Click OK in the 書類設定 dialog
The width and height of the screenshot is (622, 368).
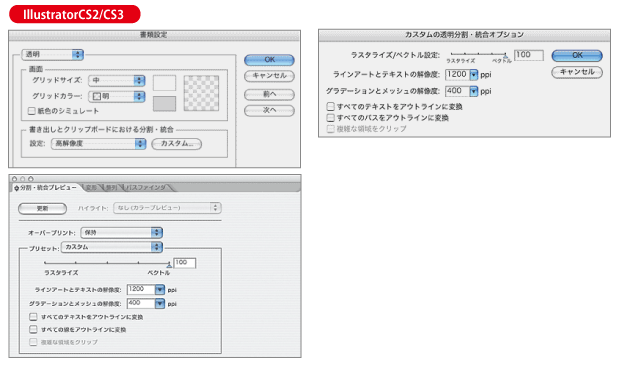pos(269,59)
